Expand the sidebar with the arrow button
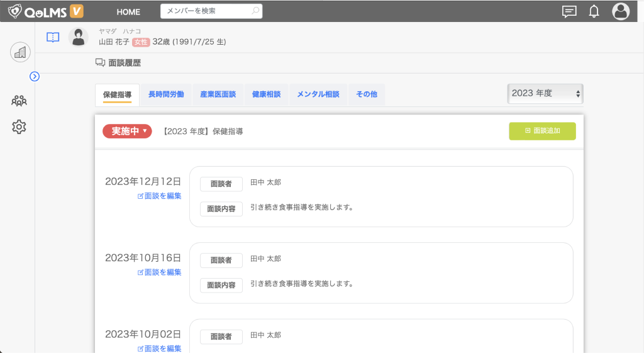Image resolution: width=644 pixels, height=353 pixels. click(x=35, y=76)
